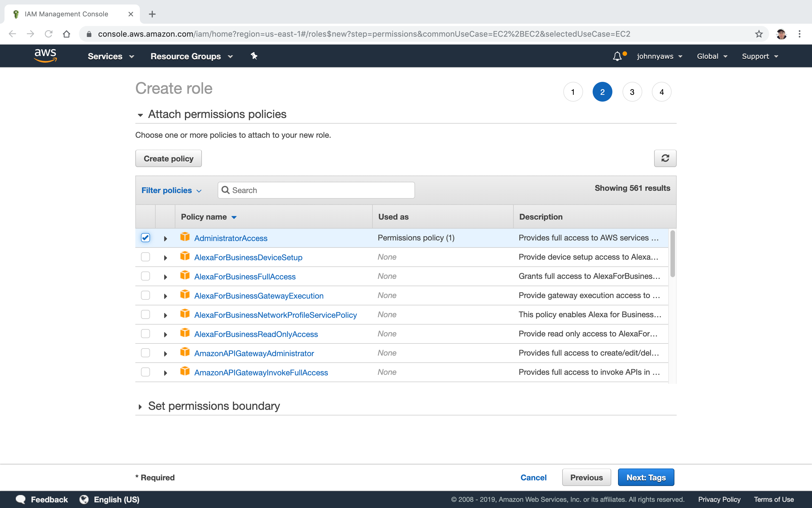Click the AWS logo home icon
This screenshot has height=508, width=812.
point(45,55)
